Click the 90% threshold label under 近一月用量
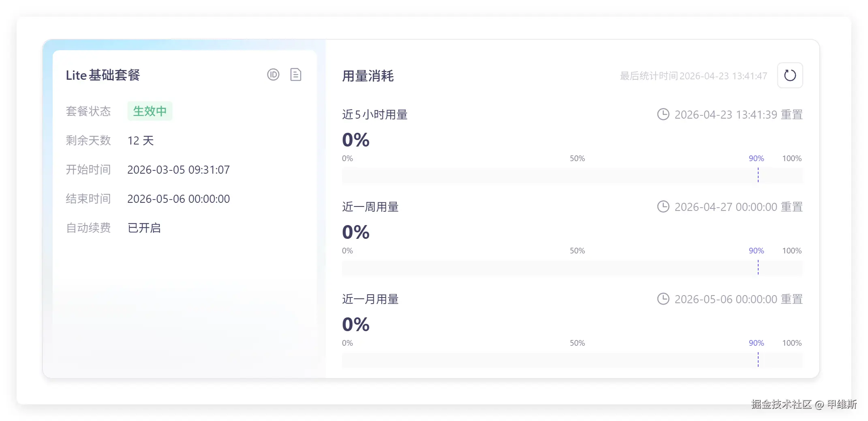The height and width of the screenshot is (421, 868). (756, 343)
